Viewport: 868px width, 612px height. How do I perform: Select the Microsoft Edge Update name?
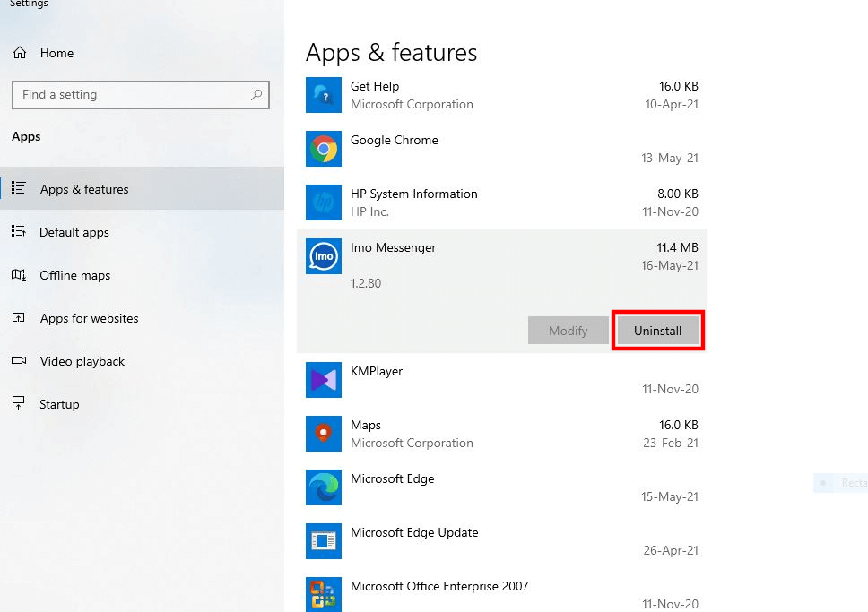tap(414, 532)
